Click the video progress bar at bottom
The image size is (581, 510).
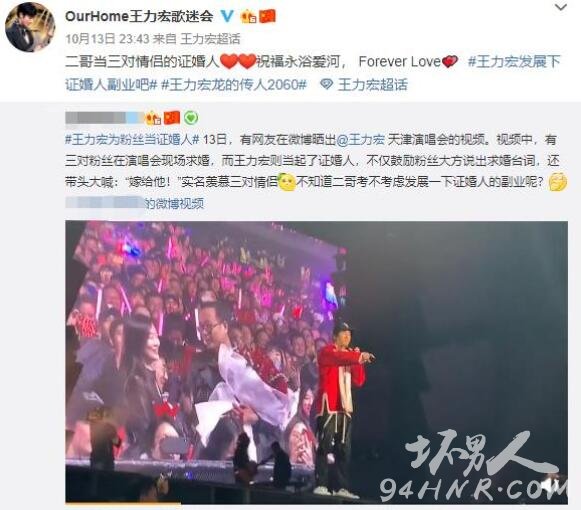tap(316, 503)
